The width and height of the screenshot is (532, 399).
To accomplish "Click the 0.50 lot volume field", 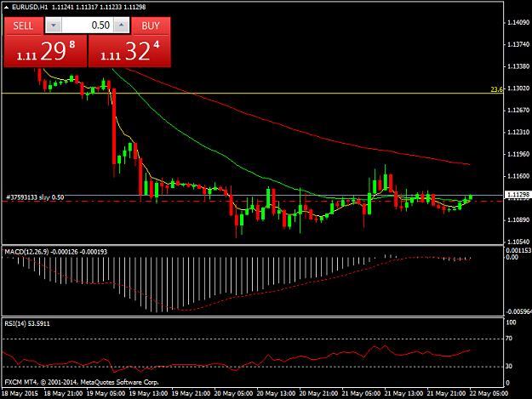I will pos(88,26).
